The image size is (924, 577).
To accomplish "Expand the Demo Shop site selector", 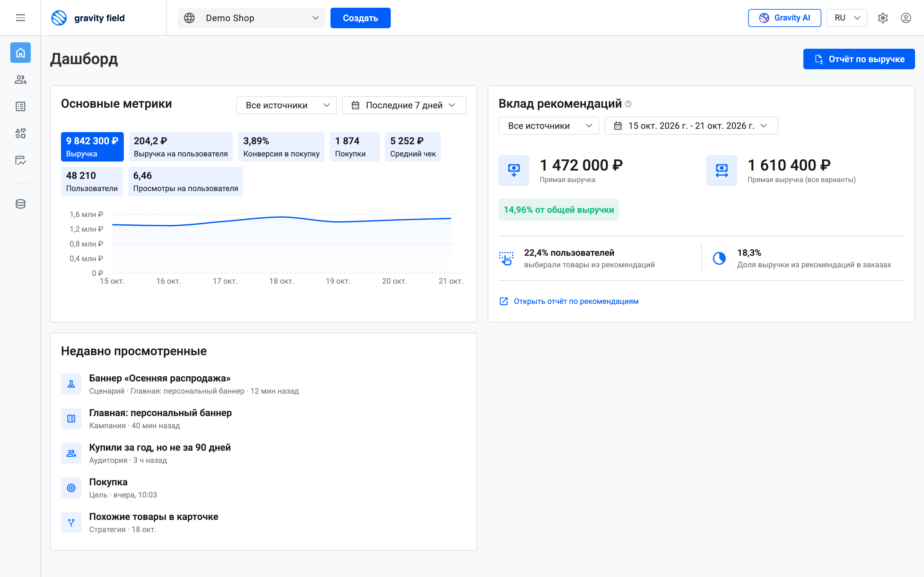I will (x=251, y=18).
